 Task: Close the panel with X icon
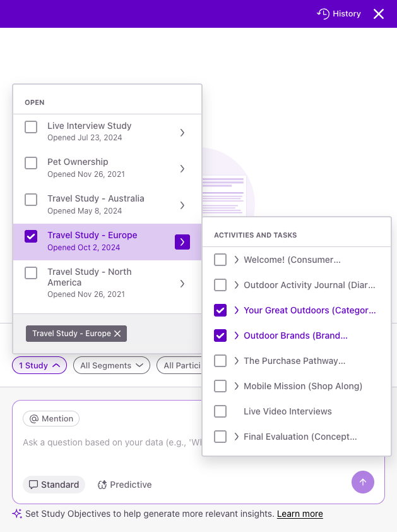(379, 14)
